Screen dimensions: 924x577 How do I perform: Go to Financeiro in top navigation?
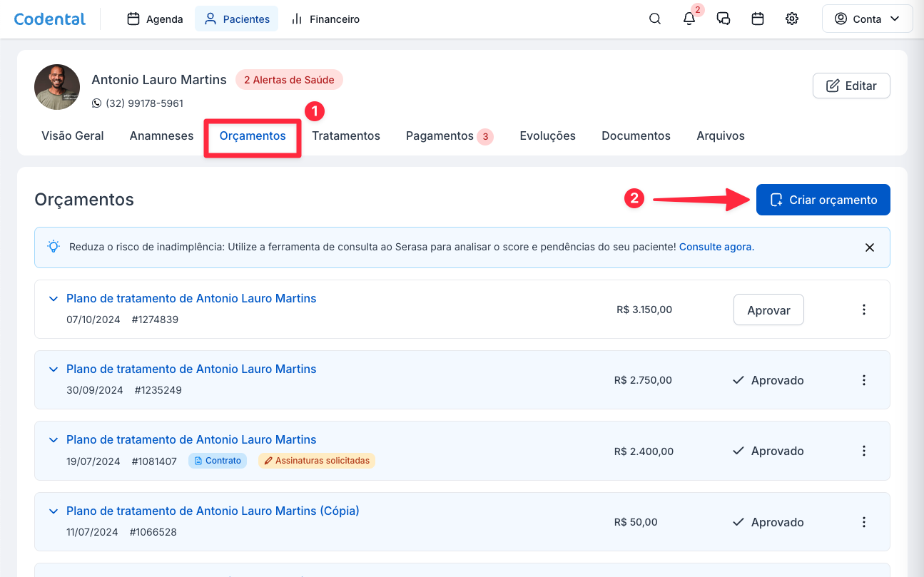click(x=325, y=19)
